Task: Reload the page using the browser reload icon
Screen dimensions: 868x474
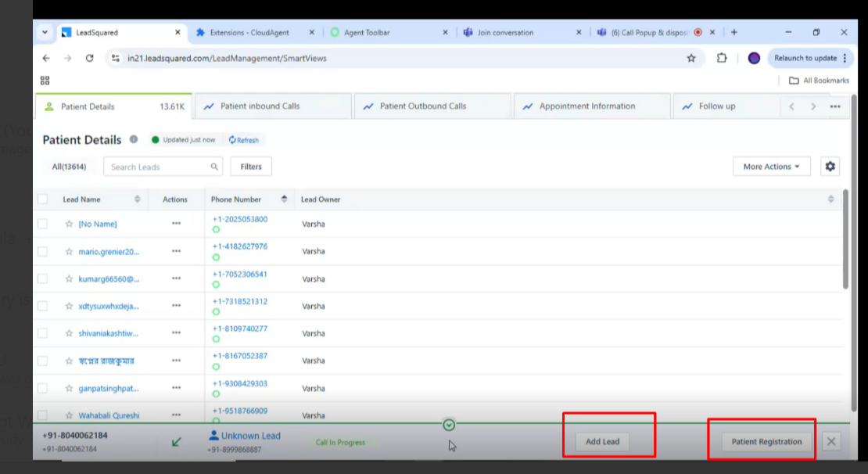Action: (89, 58)
